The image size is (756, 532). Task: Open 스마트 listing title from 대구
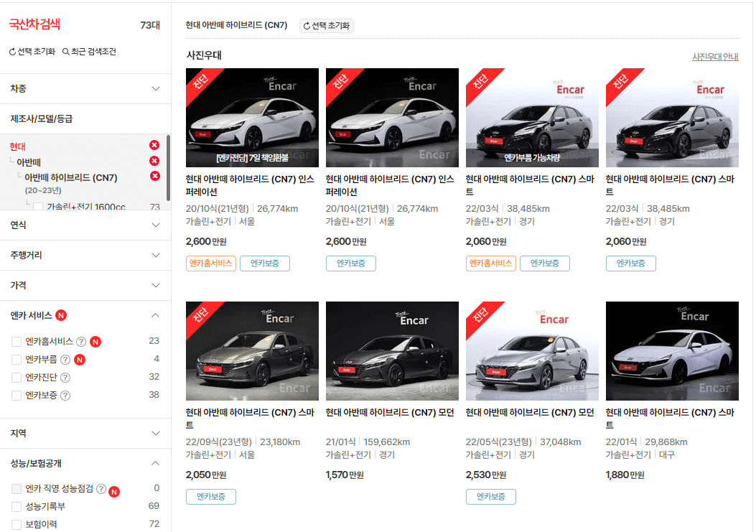pos(670,418)
